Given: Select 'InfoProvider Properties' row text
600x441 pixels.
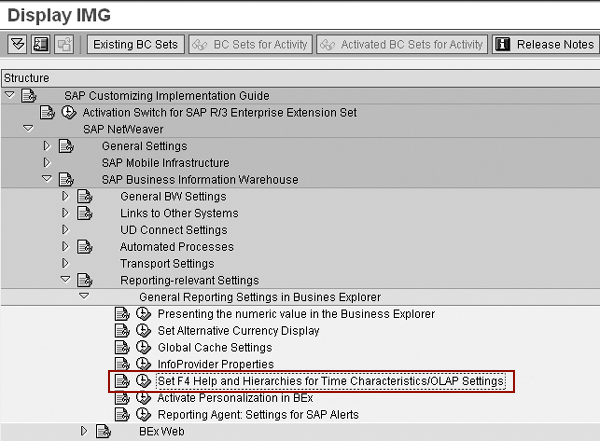Looking at the screenshot, I should pos(216,364).
